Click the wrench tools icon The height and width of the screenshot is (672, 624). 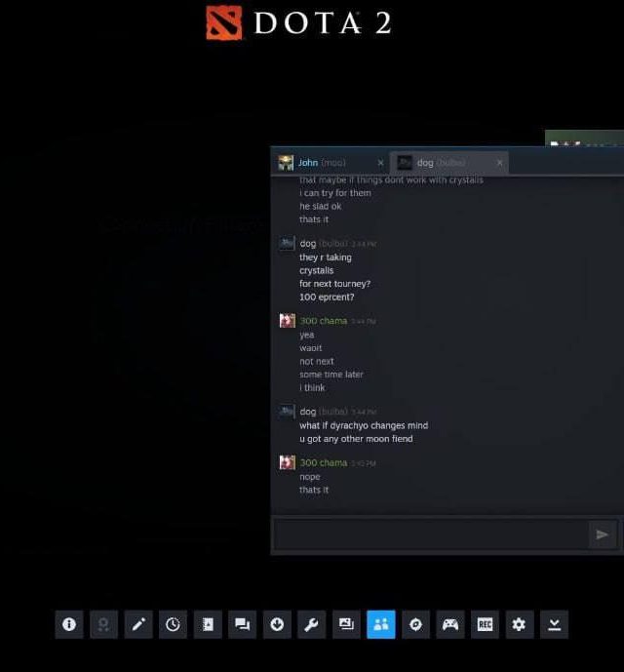click(x=311, y=624)
